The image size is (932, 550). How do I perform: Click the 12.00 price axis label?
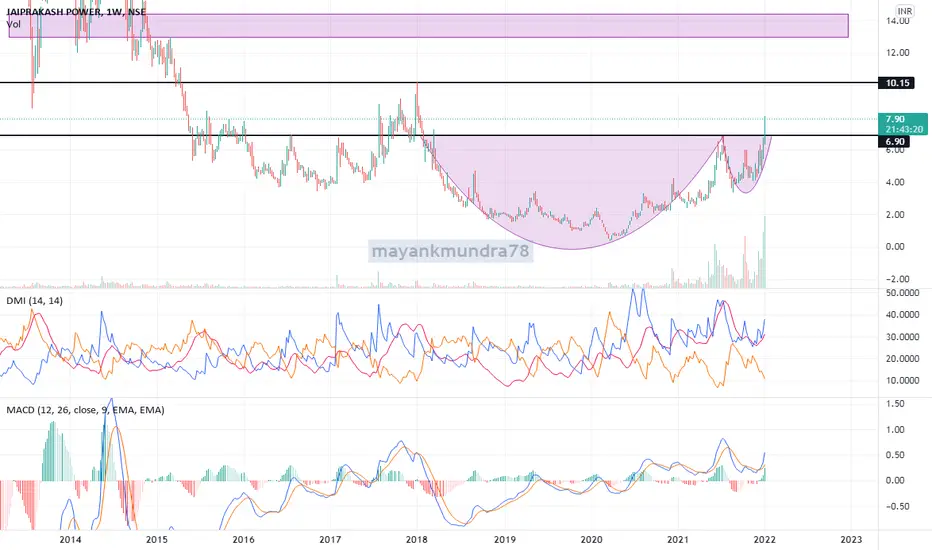pos(898,52)
